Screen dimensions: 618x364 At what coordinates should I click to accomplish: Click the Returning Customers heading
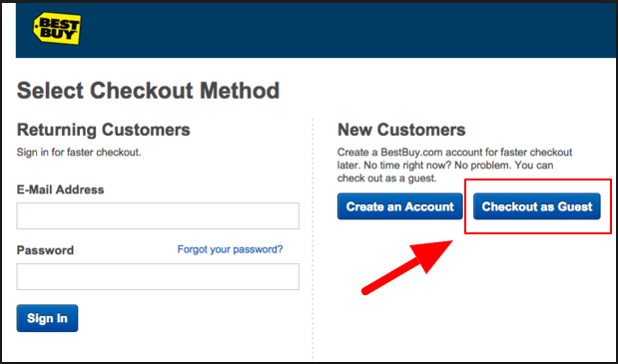103,130
